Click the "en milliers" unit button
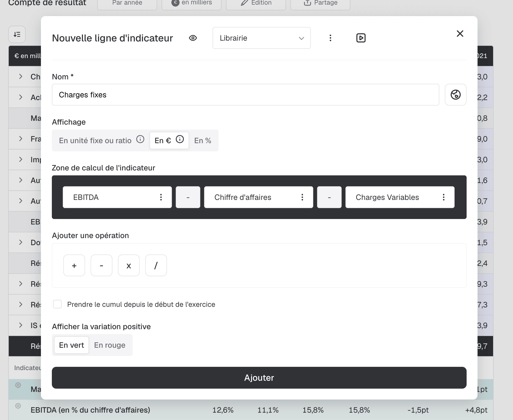This screenshot has width=513, height=420. (192, 3)
